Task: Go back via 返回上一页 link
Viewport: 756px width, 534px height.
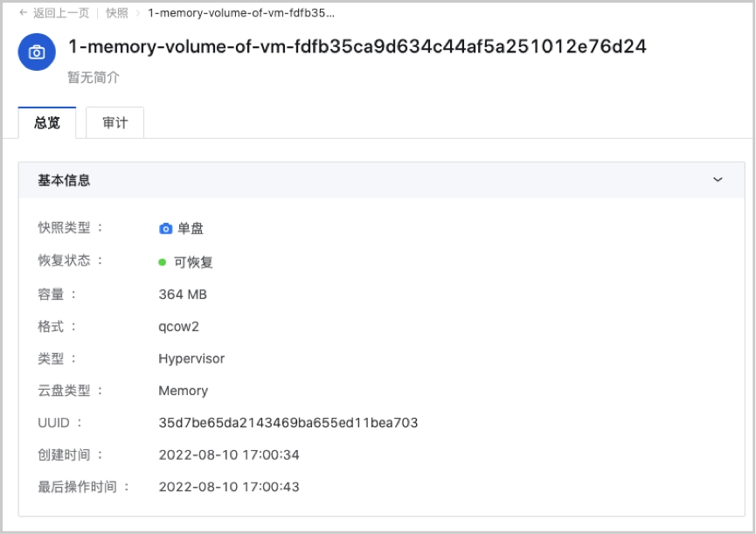Action: click(x=61, y=13)
